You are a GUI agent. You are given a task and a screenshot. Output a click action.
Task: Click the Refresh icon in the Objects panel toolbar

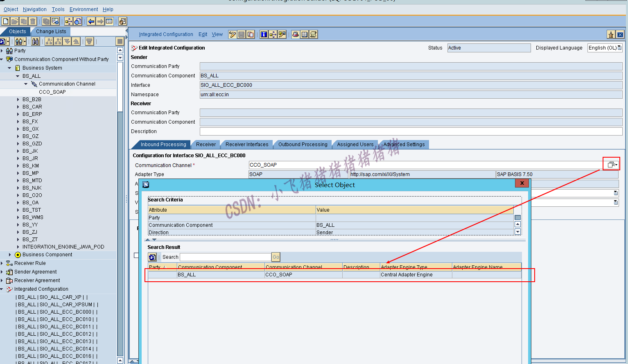click(x=5, y=41)
